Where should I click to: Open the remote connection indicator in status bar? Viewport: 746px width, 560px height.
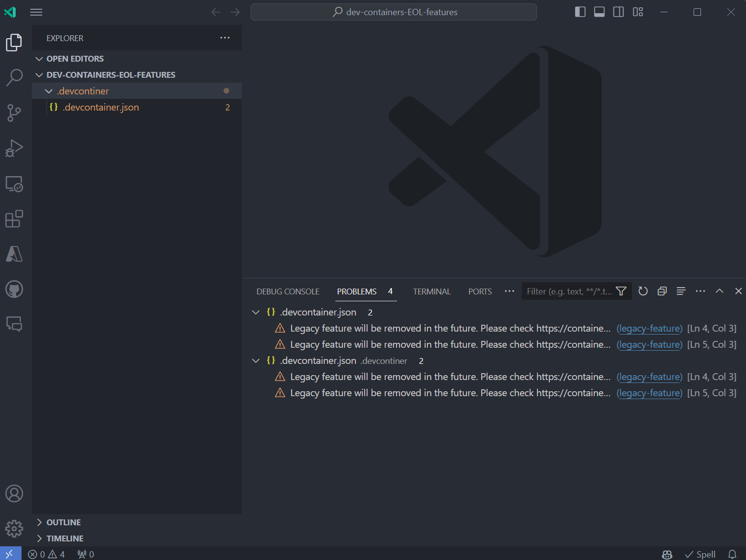tap(10, 553)
